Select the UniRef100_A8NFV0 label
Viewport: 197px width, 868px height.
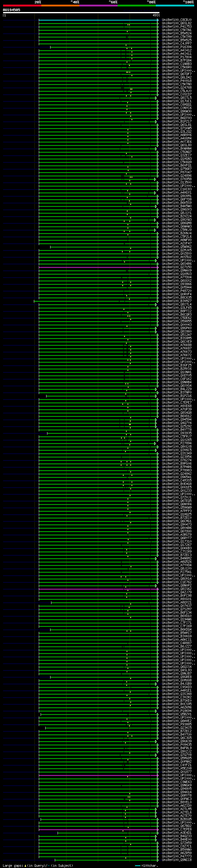tap(177, 240)
